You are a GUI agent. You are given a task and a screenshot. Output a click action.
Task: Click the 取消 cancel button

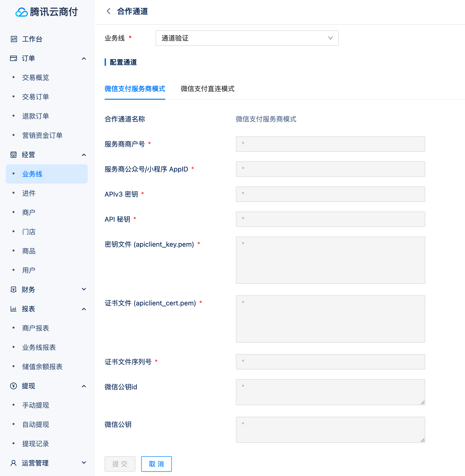click(x=156, y=464)
